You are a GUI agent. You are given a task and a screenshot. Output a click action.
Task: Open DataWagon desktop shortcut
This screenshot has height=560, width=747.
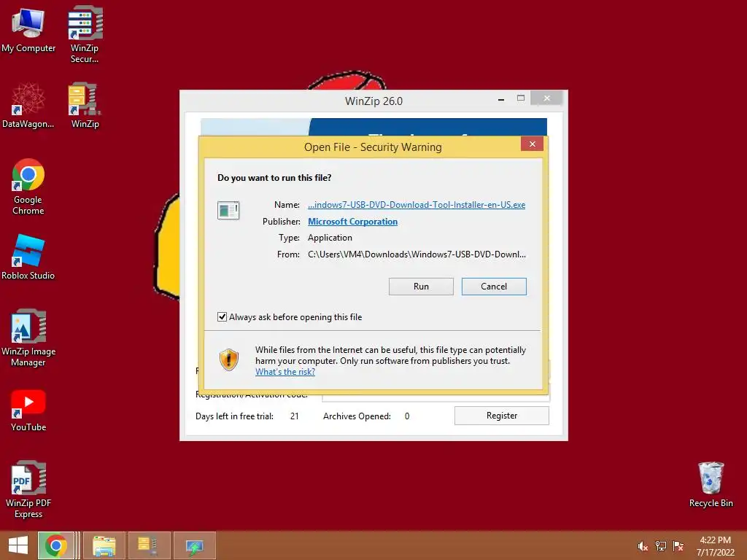pos(28,106)
